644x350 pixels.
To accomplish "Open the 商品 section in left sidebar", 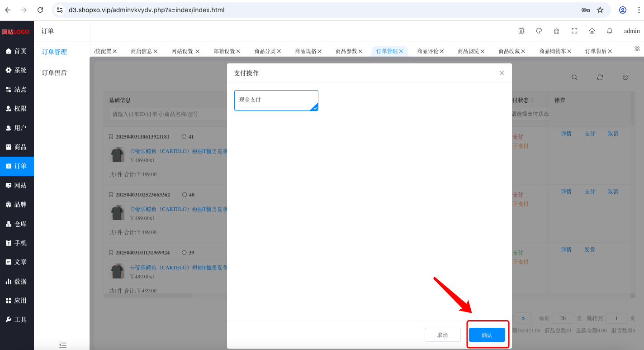I will pos(17,147).
